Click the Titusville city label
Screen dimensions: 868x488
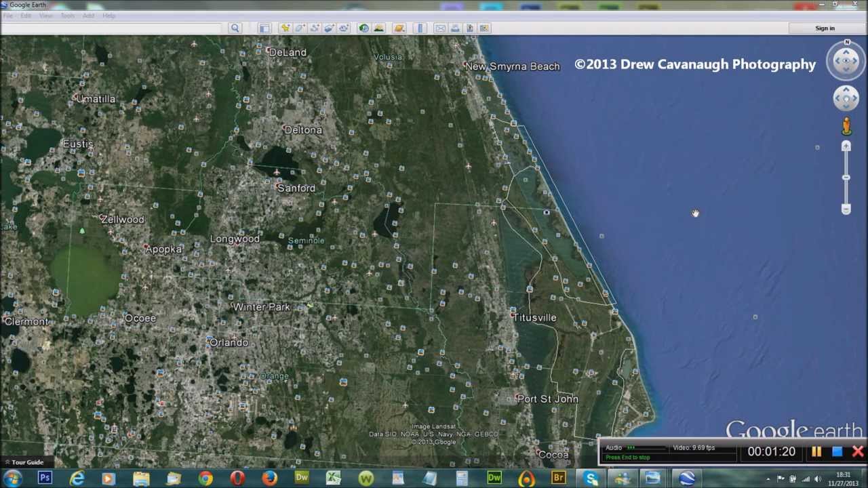534,317
